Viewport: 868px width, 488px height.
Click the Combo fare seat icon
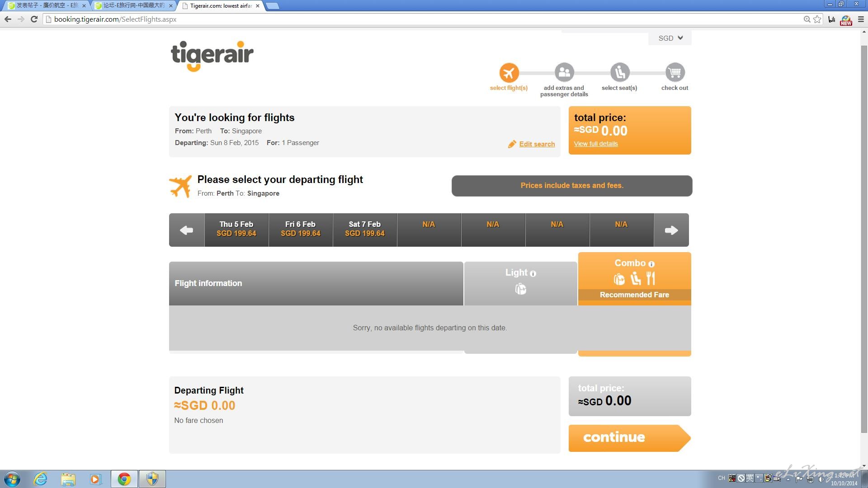click(x=636, y=278)
